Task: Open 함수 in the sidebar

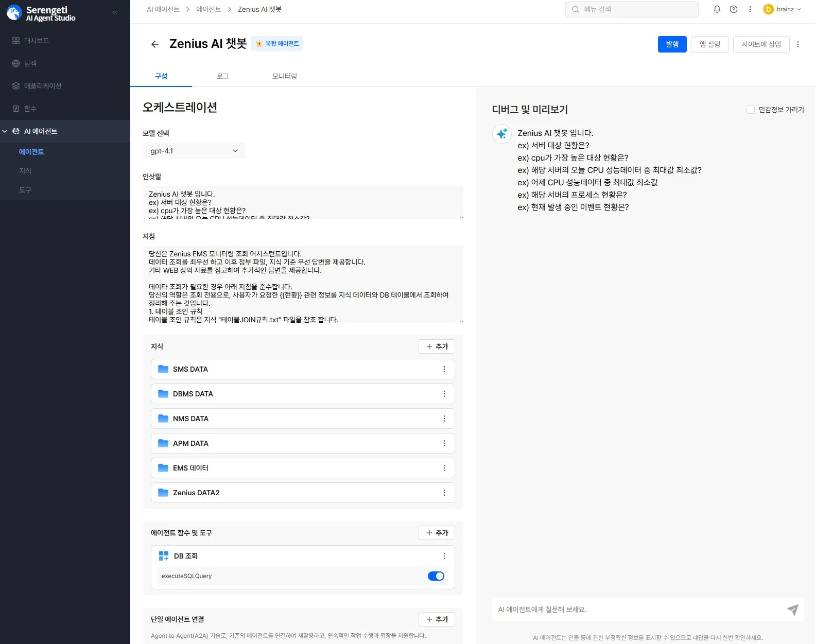Action: (65, 109)
